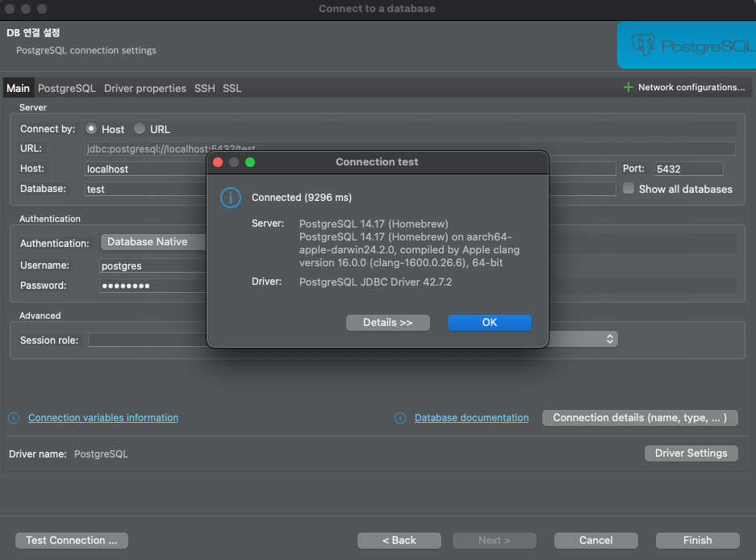Image resolution: width=756 pixels, height=560 pixels.
Task: Click OK in the Connection test dialog
Action: point(490,323)
